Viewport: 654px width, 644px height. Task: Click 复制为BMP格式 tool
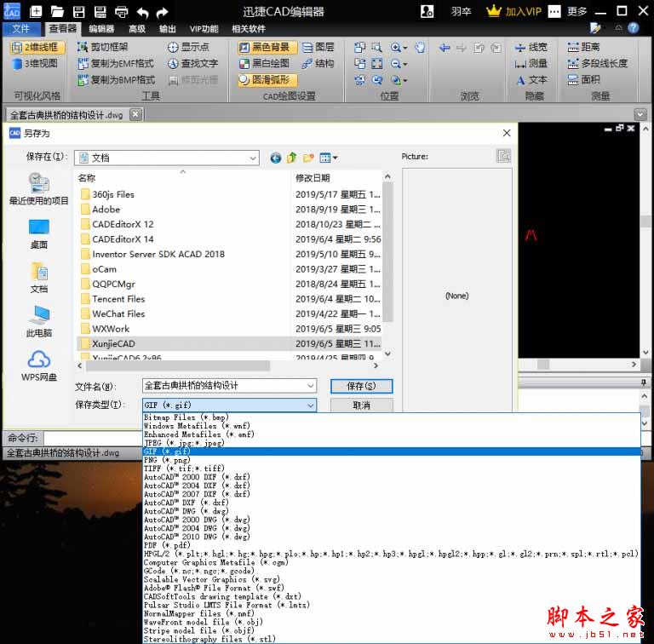[117, 80]
